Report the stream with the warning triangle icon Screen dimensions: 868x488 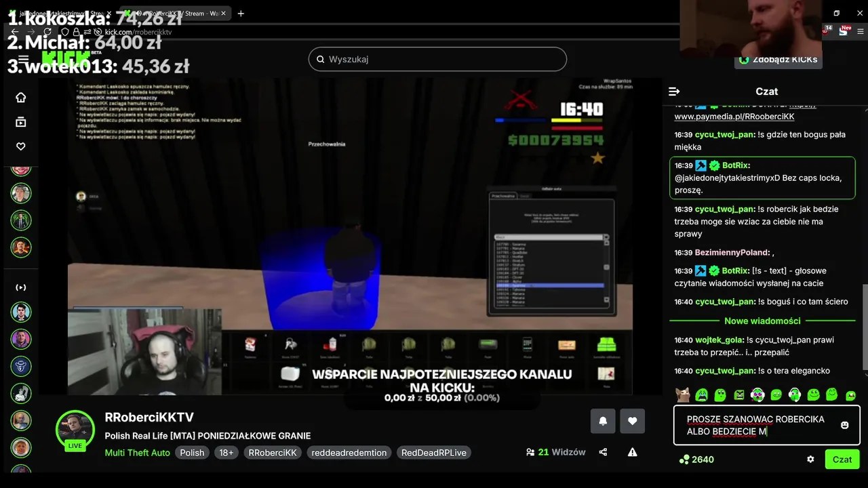[632, 452]
